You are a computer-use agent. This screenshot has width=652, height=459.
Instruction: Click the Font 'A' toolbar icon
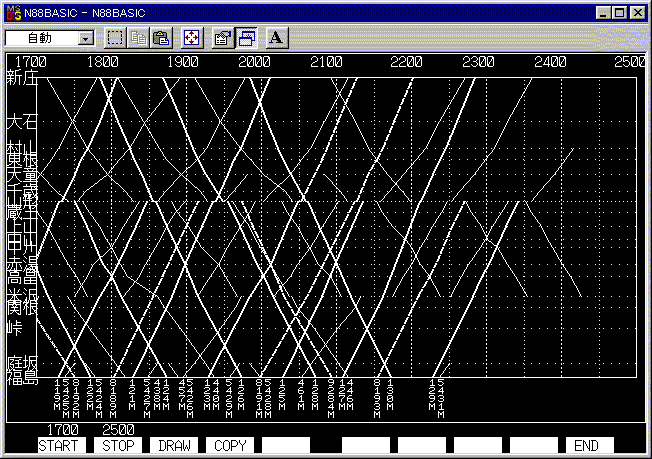[x=277, y=38]
